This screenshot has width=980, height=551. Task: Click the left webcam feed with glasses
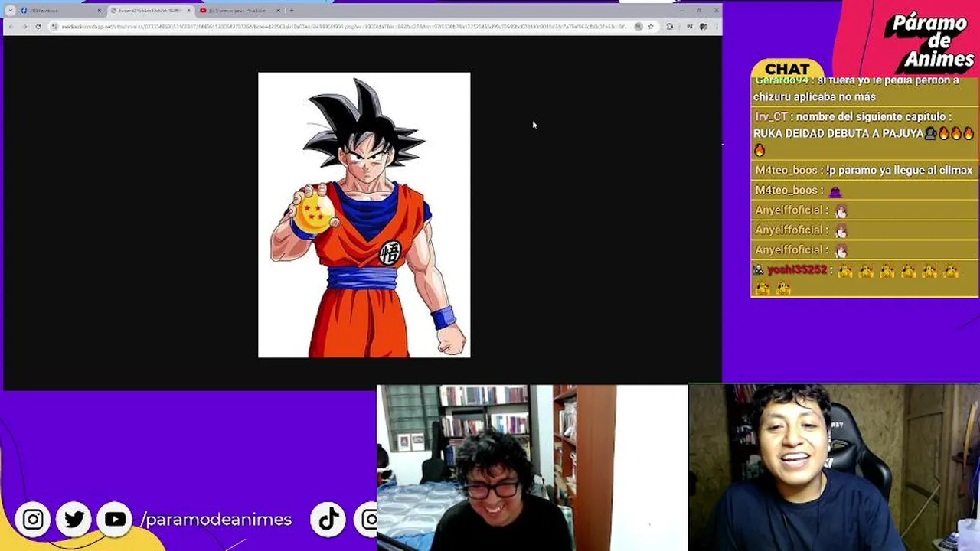[532, 468]
